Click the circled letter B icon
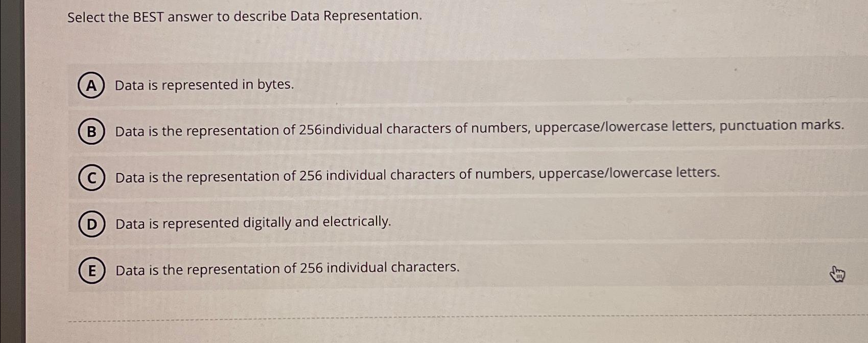This screenshot has height=343, width=868. 92,131
